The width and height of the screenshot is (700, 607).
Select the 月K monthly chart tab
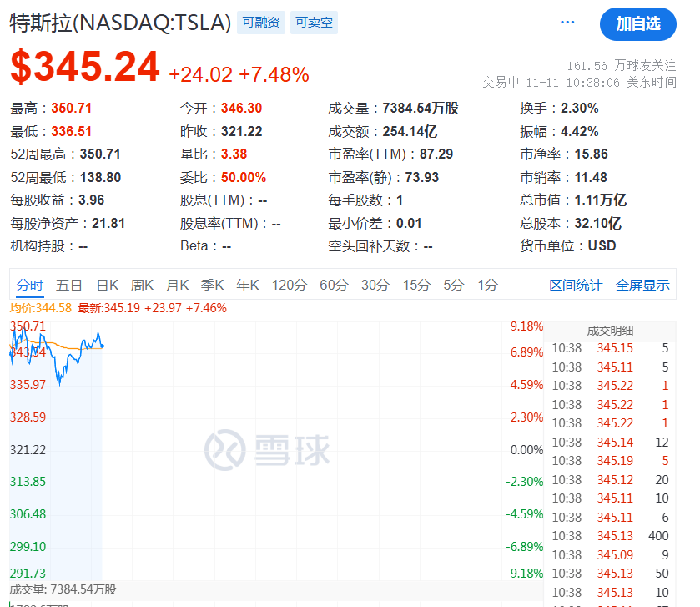[x=177, y=285]
